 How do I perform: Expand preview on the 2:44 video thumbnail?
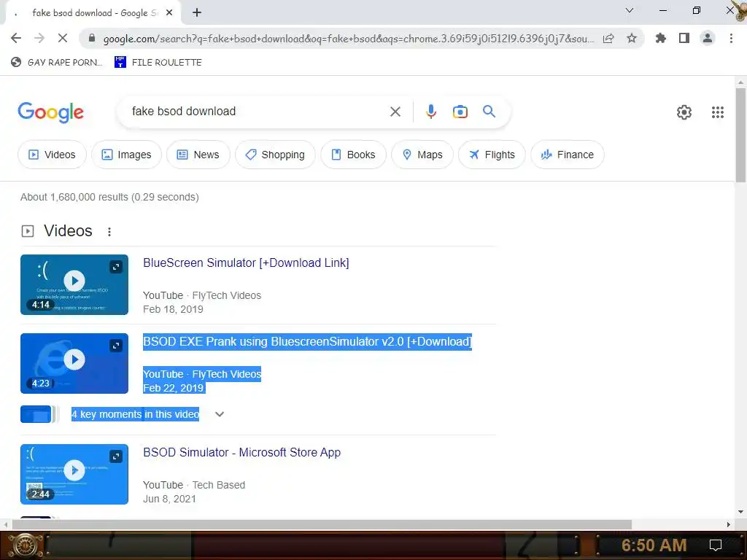(116, 456)
